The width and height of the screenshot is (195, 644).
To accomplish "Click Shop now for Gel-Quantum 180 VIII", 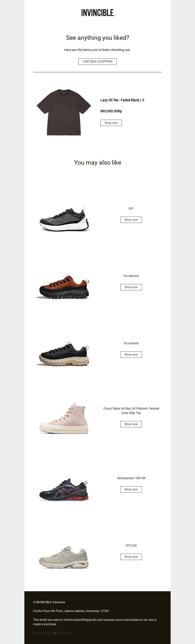I will [x=131, y=489].
